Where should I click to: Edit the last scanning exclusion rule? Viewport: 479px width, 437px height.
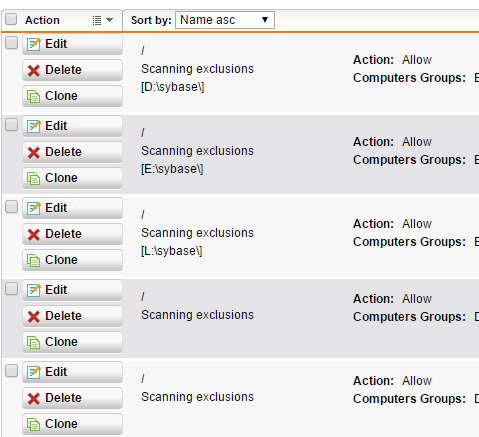click(x=72, y=372)
